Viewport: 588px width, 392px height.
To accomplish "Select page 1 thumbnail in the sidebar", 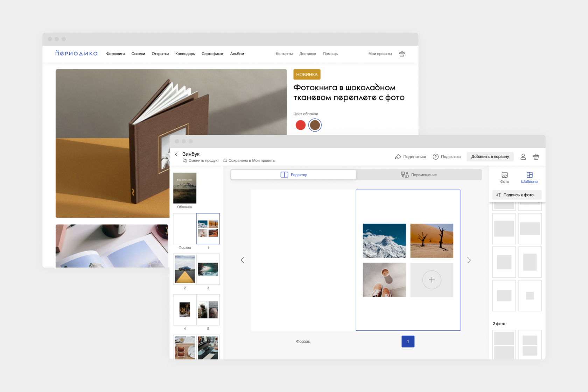I will click(x=208, y=229).
